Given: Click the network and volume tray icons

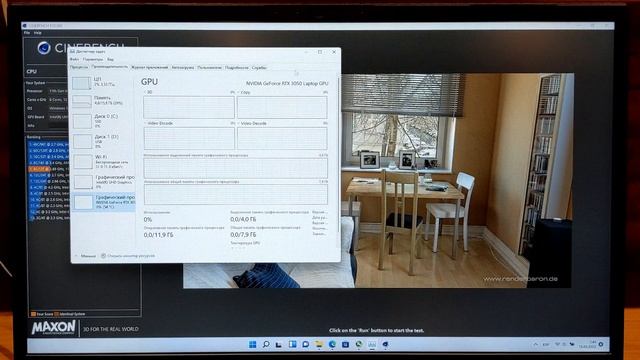Looking at the screenshot, I should pos(564,345).
